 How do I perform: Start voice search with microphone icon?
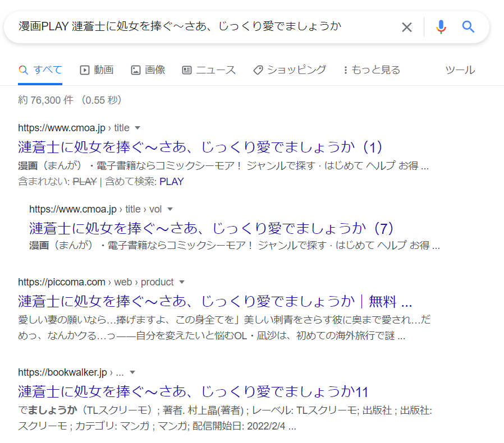pyautogui.click(x=441, y=27)
